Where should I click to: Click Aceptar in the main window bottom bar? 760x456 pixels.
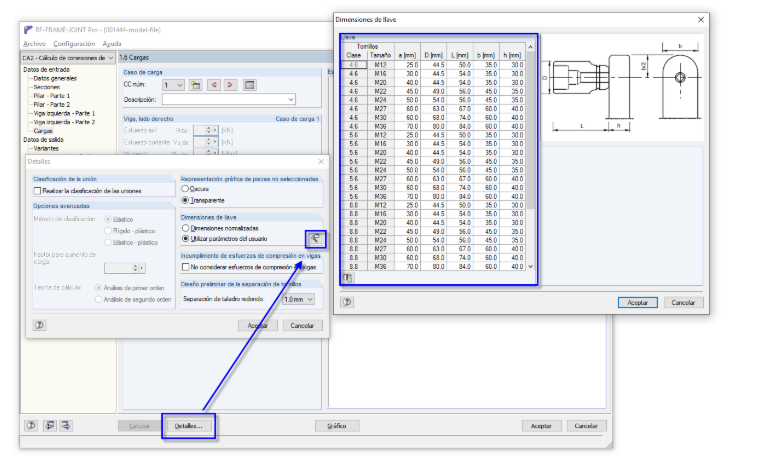tap(541, 426)
